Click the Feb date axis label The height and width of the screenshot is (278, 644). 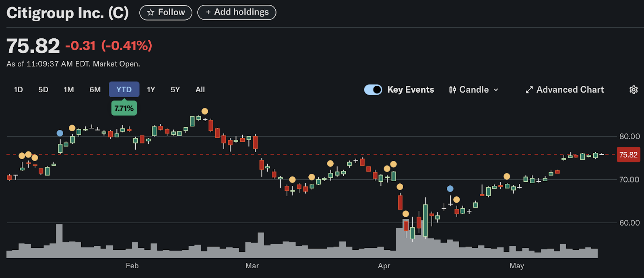click(x=132, y=266)
